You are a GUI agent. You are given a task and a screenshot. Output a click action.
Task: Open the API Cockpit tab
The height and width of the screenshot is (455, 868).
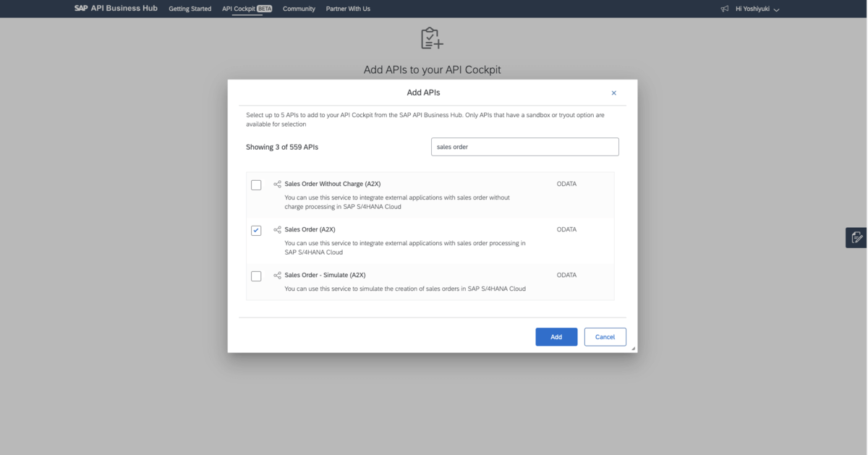[x=239, y=9]
